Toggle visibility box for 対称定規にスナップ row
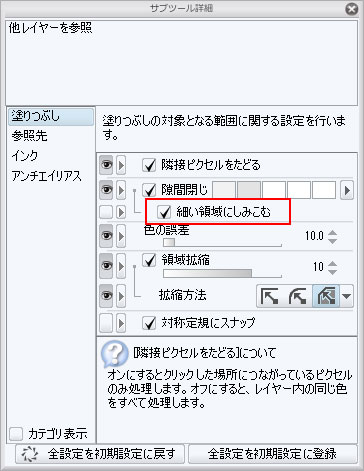 106,323
